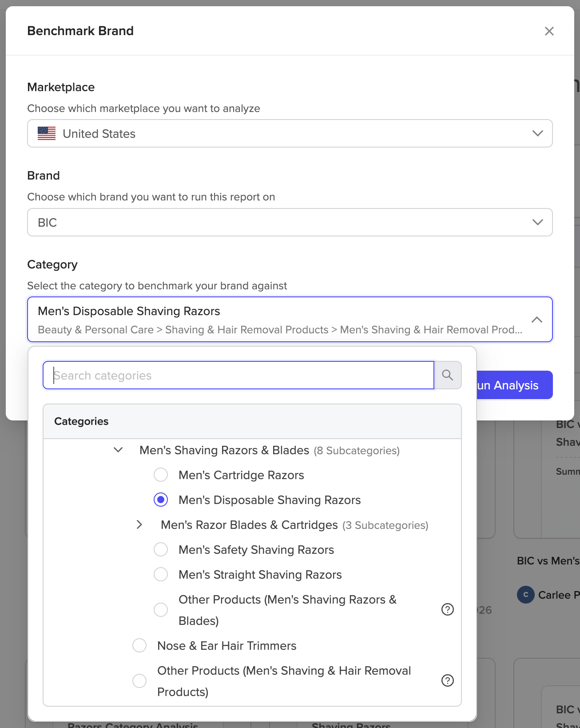Click the '(3 Subcategories)' count text
The width and height of the screenshot is (580, 728).
(385, 525)
